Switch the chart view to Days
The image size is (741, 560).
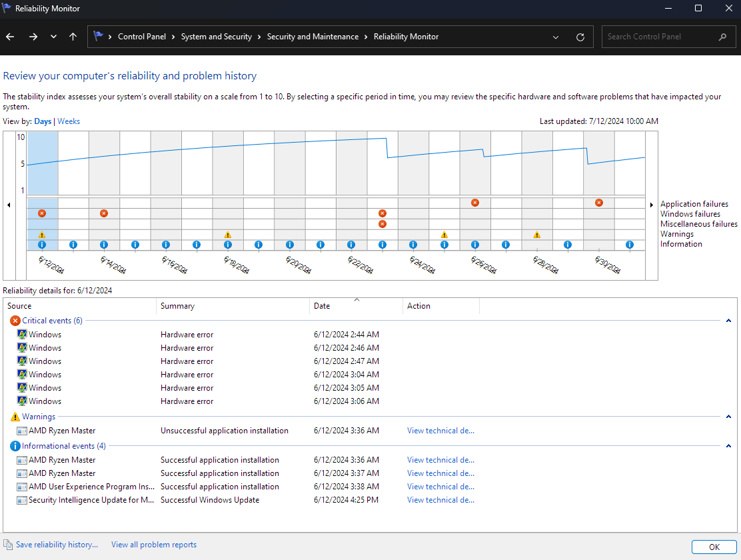43,121
